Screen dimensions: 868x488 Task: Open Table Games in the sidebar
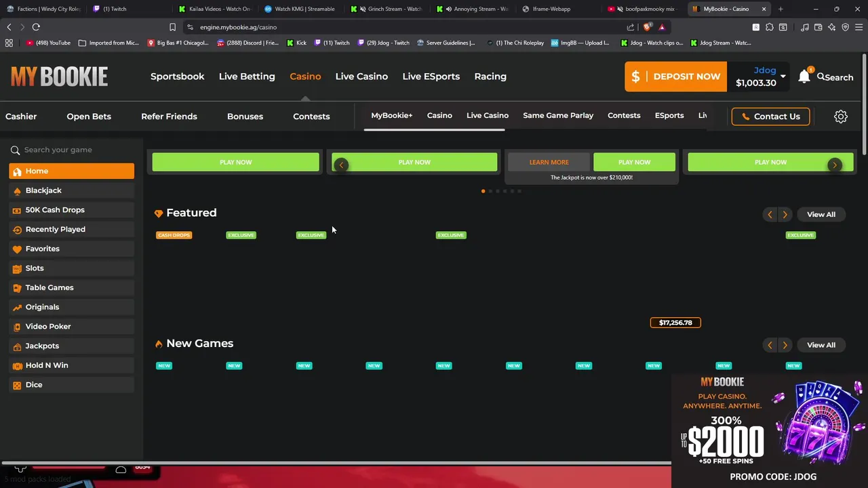pyautogui.click(x=71, y=287)
